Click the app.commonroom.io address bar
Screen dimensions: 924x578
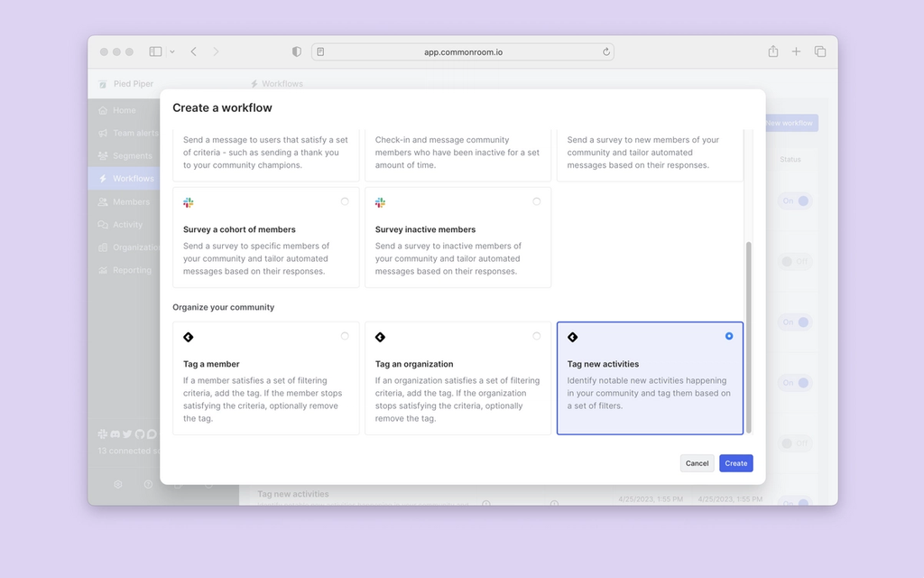(x=462, y=51)
